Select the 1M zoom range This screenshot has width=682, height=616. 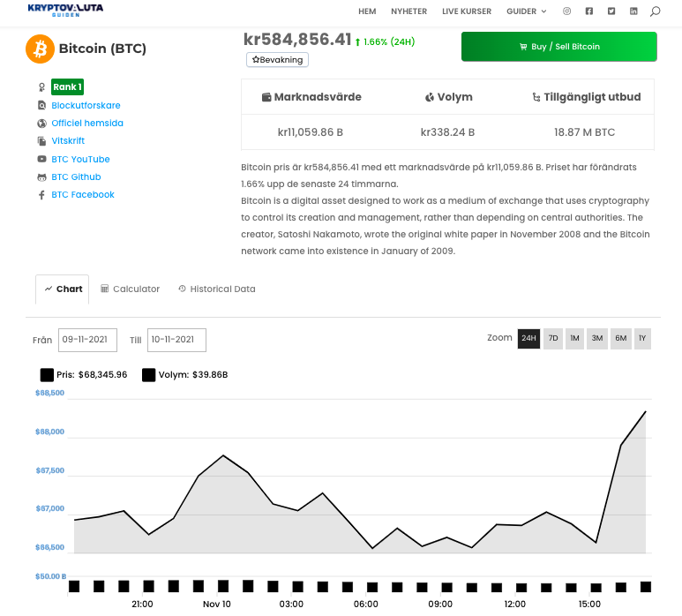pos(574,339)
